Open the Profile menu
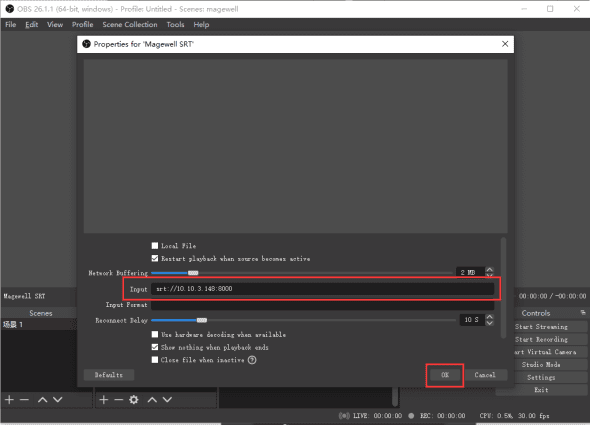The image size is (590, 425). (x=82, y=24)
